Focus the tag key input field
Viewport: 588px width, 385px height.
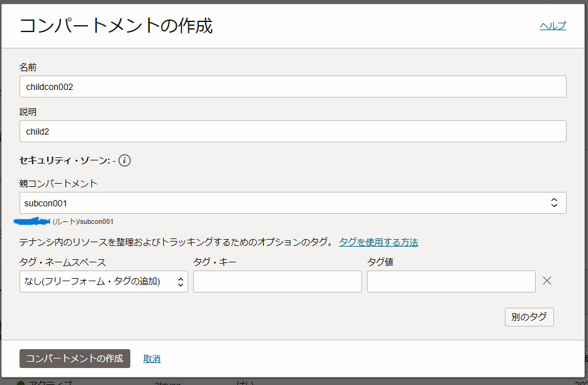[x=278, y=282]
